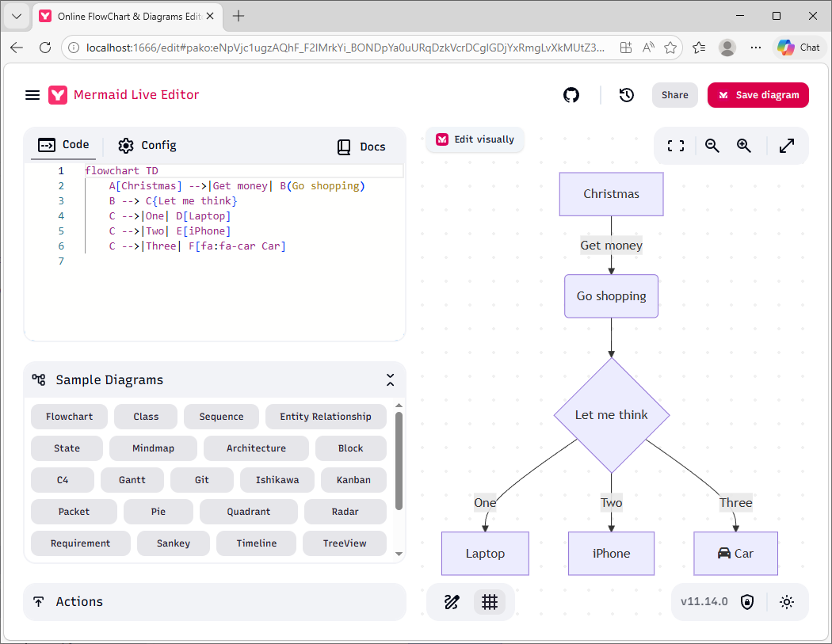Load the Kanban sample diagram

click(x=353, y=480)
